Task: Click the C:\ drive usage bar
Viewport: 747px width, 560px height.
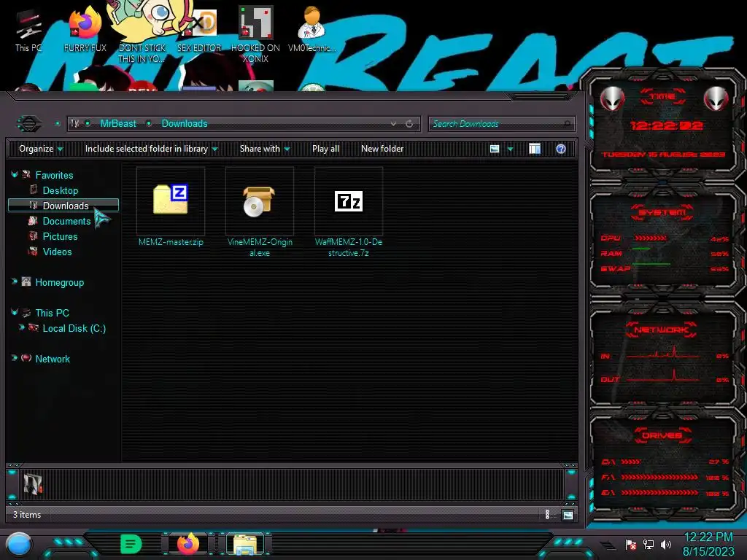Action: 630,462
